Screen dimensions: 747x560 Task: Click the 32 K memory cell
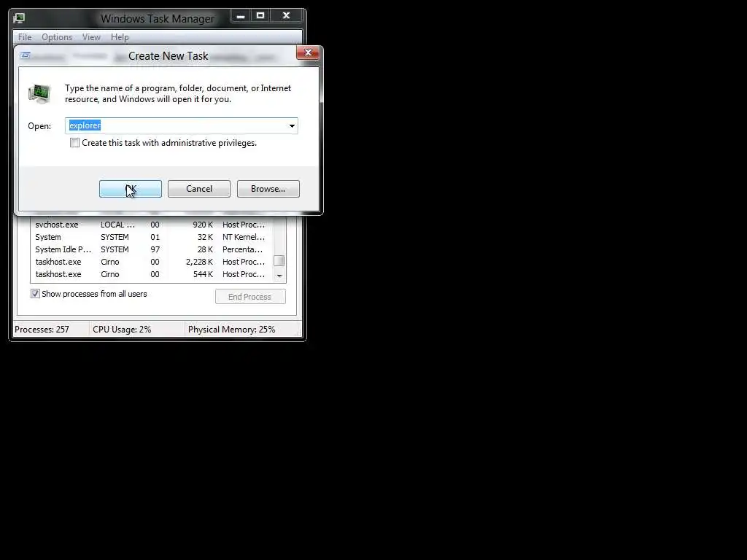pos(205,237)
